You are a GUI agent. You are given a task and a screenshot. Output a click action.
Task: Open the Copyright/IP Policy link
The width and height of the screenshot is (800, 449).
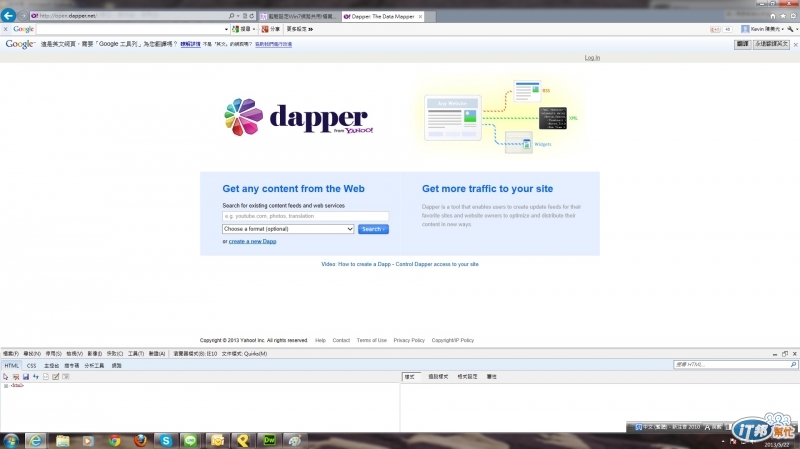[x=453, y=340]
